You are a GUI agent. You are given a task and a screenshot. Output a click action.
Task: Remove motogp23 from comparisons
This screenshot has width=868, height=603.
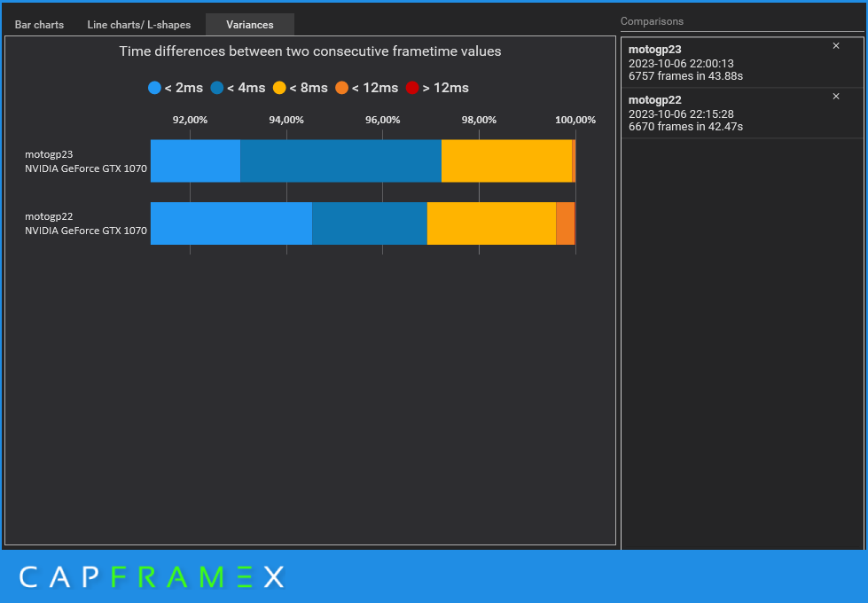[x=836, y=46]
